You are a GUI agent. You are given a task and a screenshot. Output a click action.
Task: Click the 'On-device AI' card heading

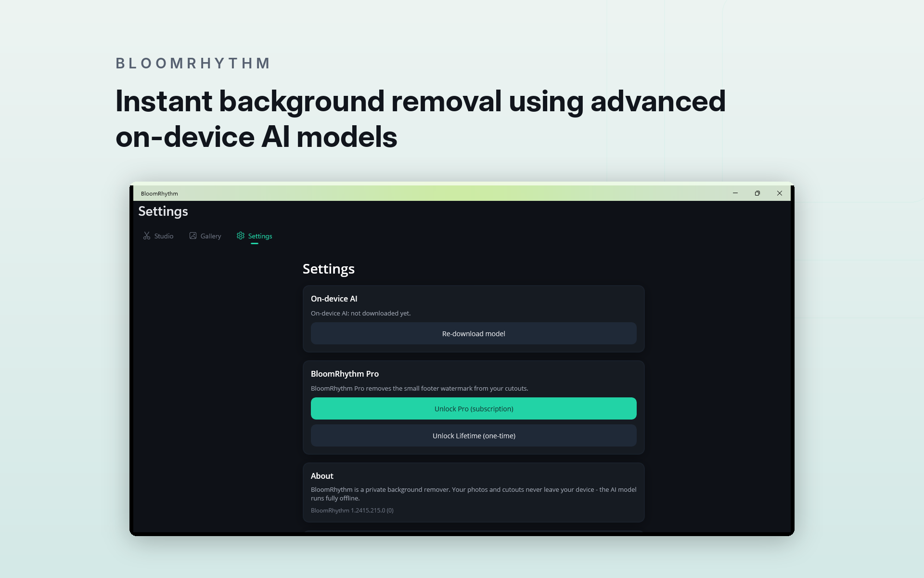pyautogui.click(x=334, y=299)
